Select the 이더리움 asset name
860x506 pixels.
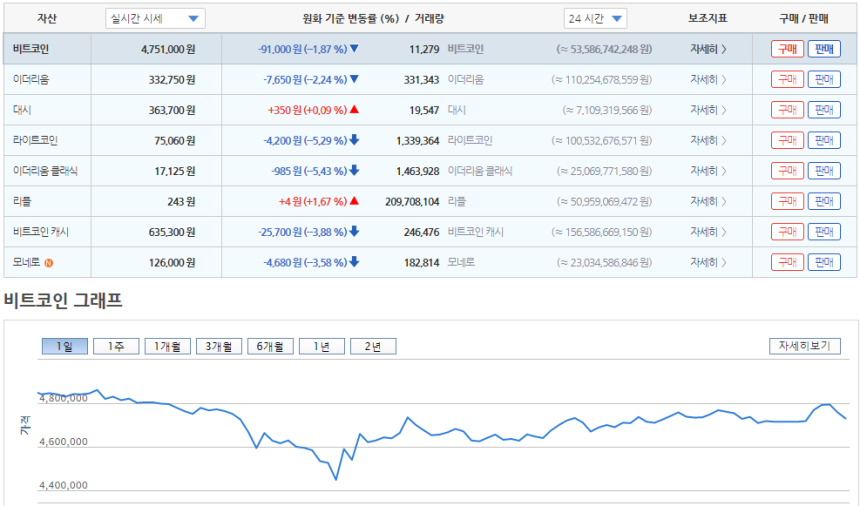[31, 79]
